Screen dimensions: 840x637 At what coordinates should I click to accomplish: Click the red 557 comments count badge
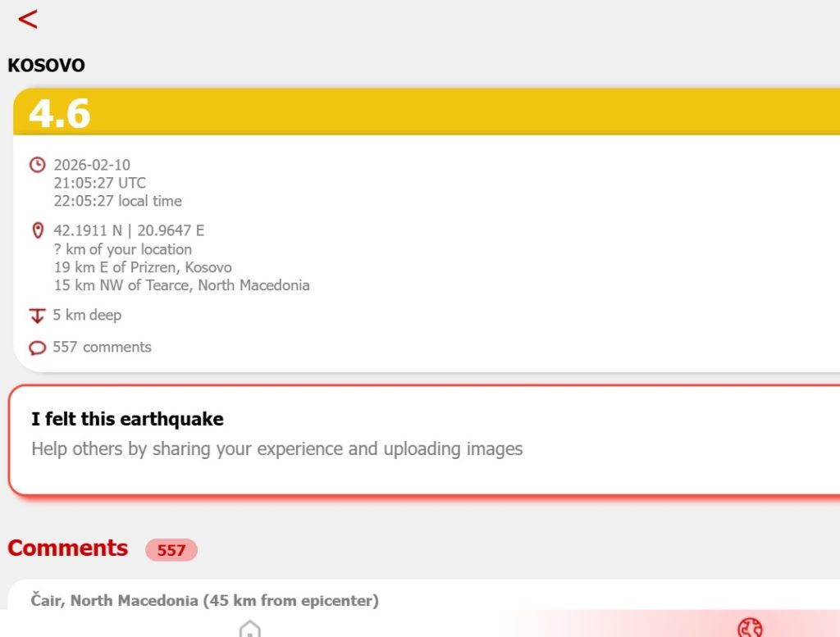pyautogui.click(x=171, y=550)
